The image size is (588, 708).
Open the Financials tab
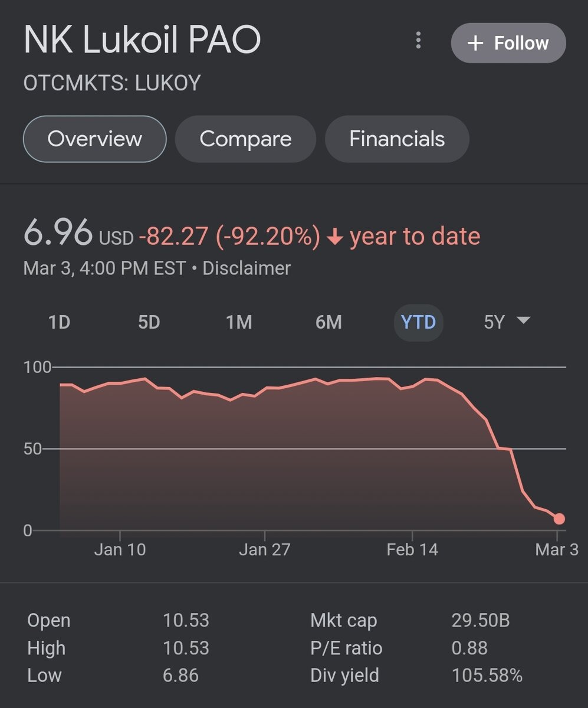397,139
